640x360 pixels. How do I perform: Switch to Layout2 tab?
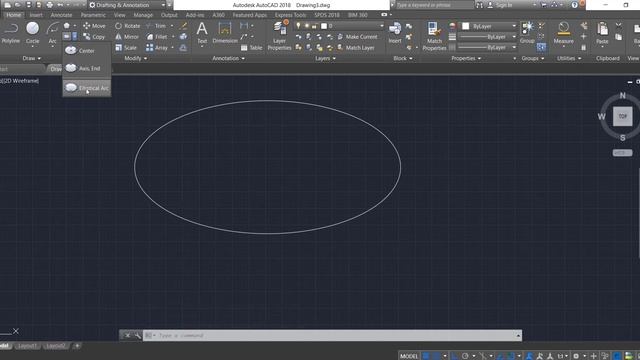[x=56, y=346]
